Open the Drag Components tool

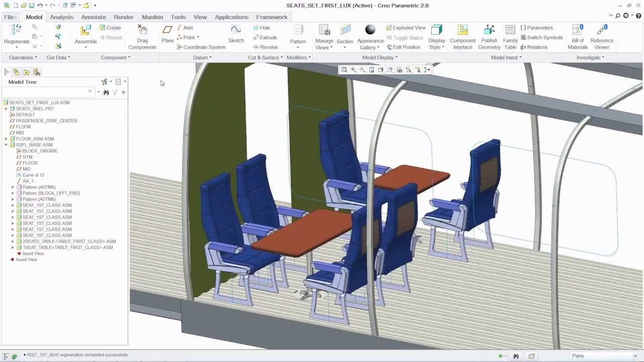[x=142, y=36]
